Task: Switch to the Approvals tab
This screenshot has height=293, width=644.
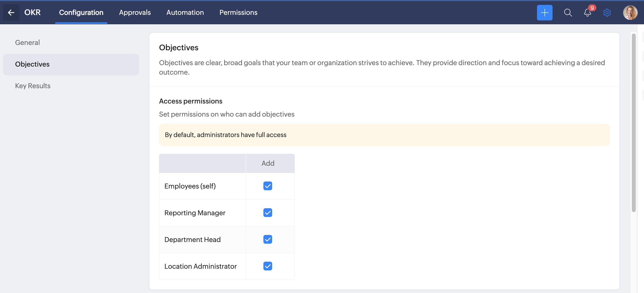Action: point(135,12)
